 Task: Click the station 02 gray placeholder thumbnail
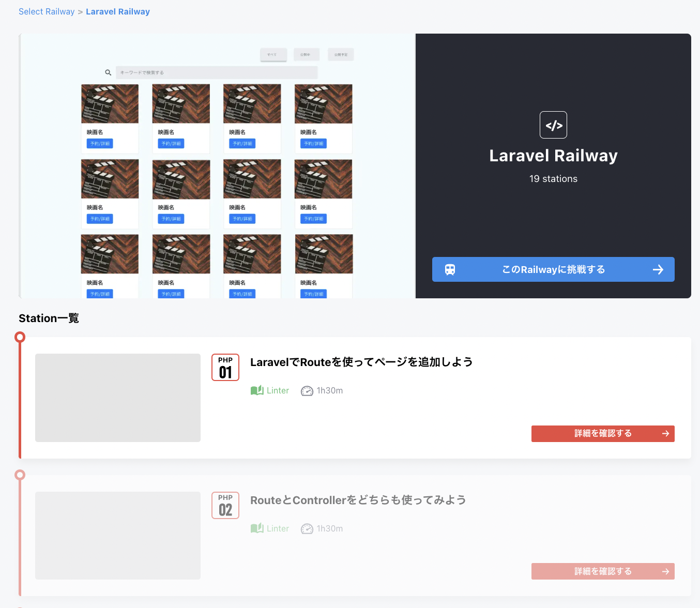point(118,536)
